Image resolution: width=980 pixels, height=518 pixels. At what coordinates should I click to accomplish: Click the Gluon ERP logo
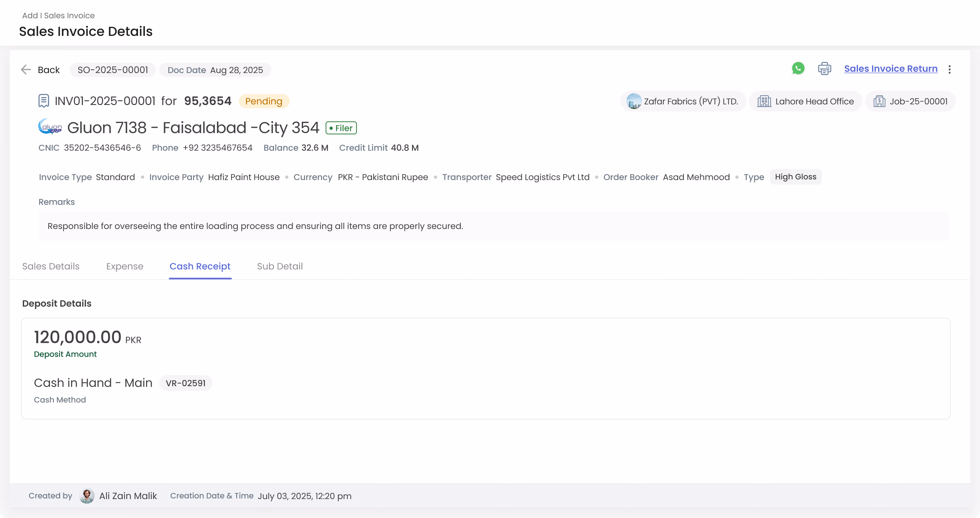[x=50, y=127]
